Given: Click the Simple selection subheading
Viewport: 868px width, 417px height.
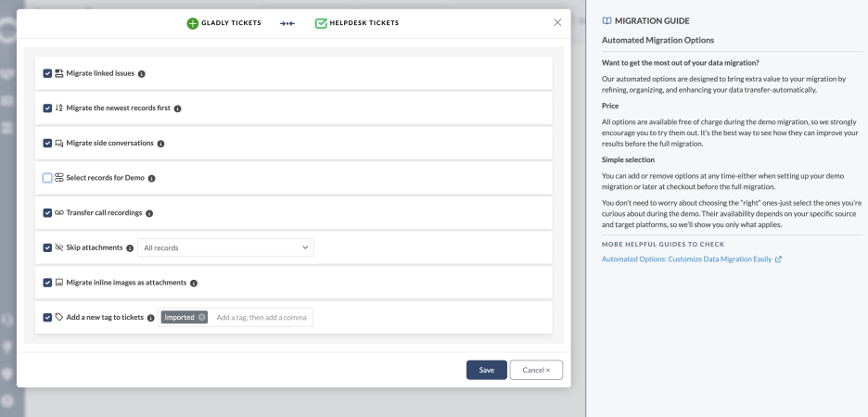Looking at the screenshot, I should (629, 159).
